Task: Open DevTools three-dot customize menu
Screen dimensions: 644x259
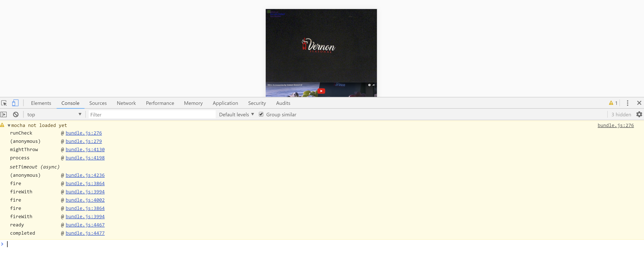Action: point(627,103)
